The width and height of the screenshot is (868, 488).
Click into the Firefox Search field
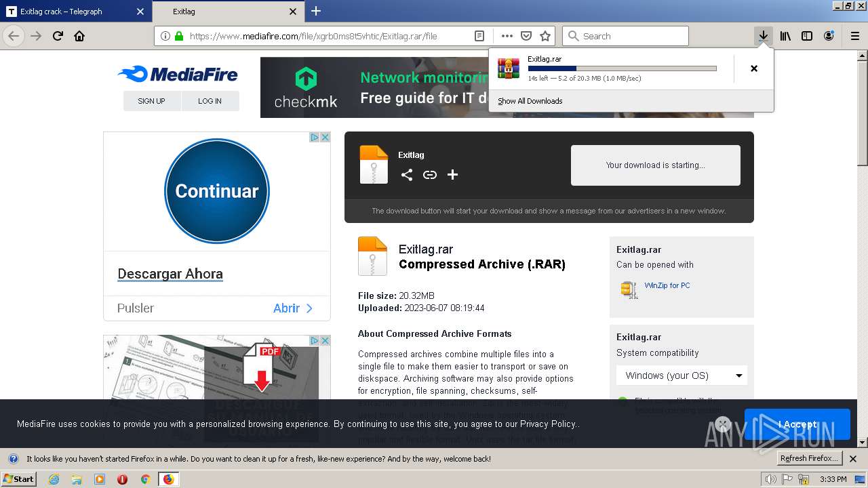tap(625, 36)
